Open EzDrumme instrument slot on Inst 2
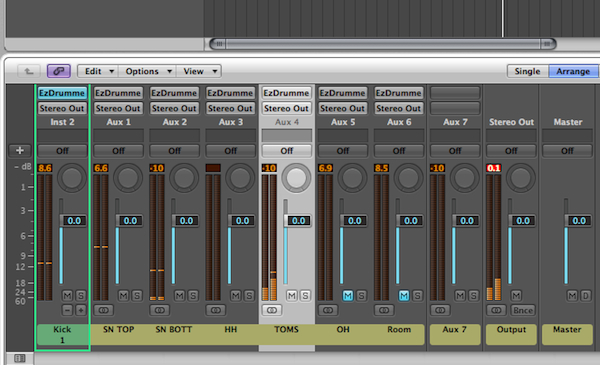 (x=62, y=93)
